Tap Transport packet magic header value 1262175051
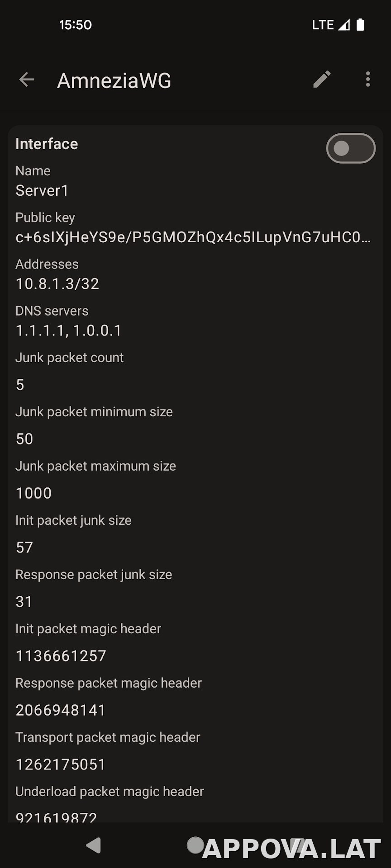391x868 pixels. 61,764
